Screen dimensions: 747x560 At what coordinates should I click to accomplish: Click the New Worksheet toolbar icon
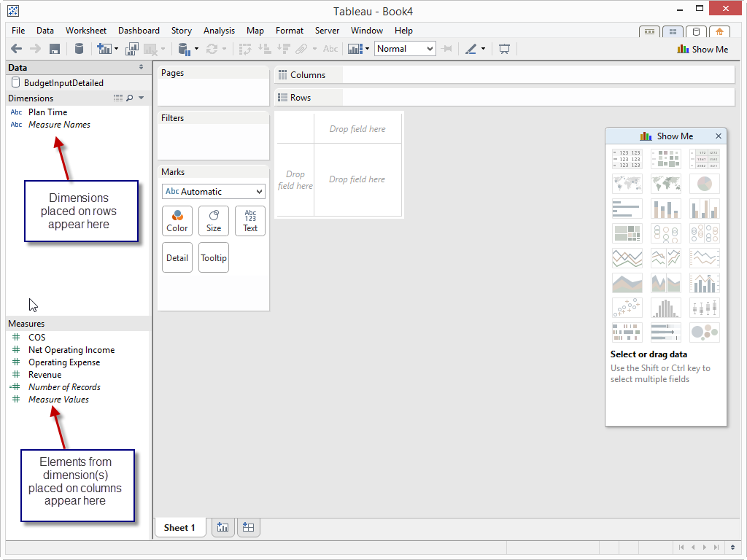point(104,49)
